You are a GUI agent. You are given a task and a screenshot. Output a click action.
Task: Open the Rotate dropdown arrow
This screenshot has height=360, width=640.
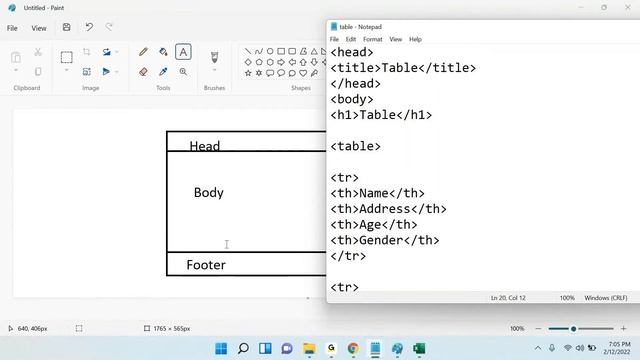pos(117,52)
